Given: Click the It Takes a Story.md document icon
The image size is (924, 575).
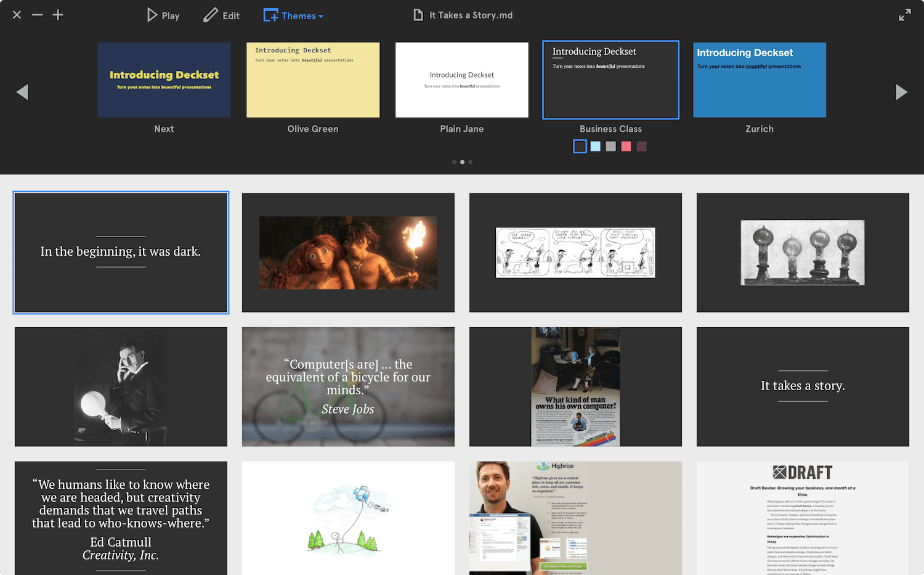Looking at the screenshot, I should (x=418, y=15).
